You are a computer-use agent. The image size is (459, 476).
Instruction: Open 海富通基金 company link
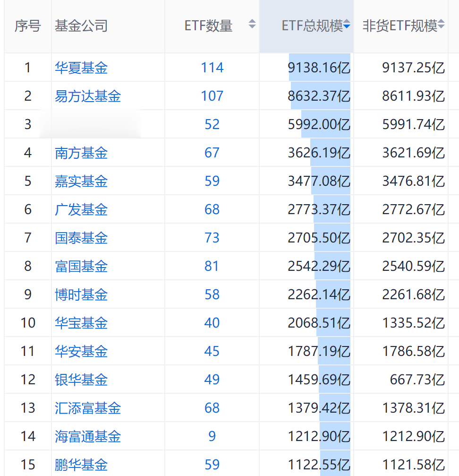coord(88,437)
